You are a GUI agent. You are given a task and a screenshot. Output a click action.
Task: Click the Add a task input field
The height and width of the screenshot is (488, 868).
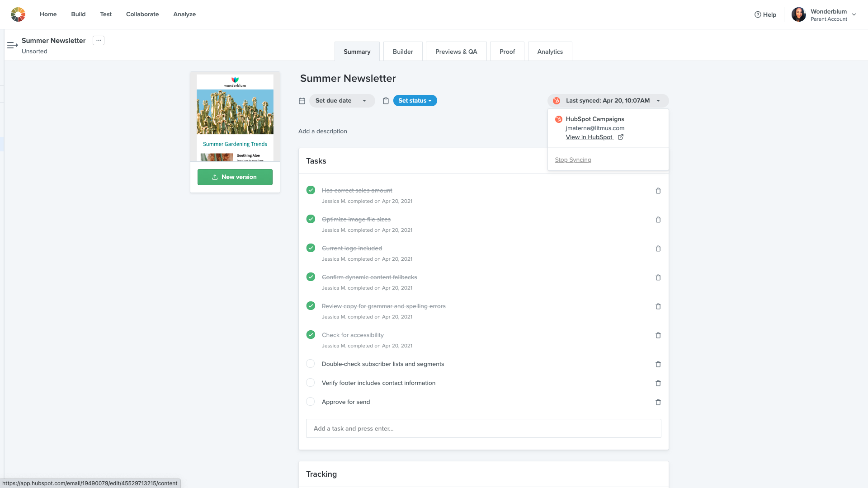[x=484, y=428]
